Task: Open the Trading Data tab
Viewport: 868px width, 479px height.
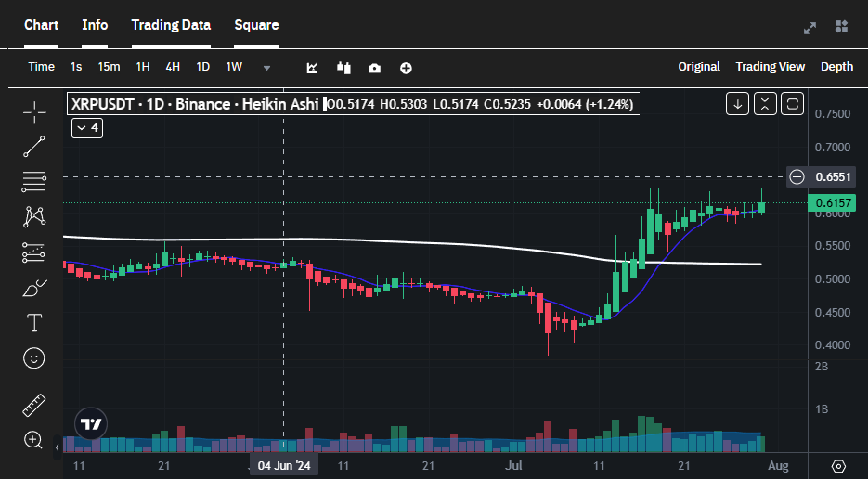Action: (171, 25)
